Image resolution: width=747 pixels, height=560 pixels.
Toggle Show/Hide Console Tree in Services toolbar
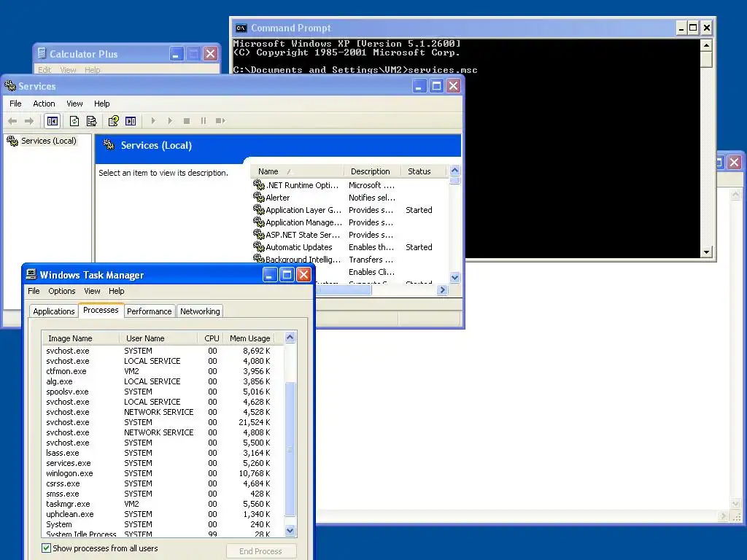(53, 121)
